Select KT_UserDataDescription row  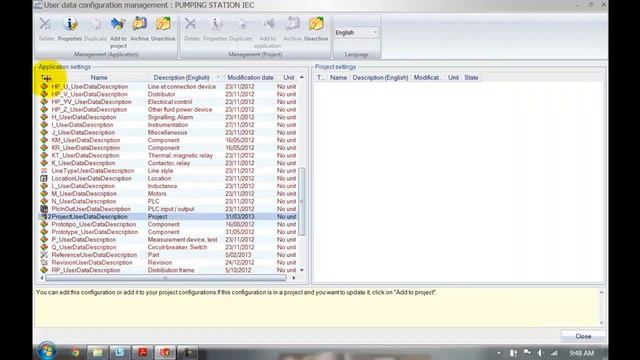pos(168,156)
